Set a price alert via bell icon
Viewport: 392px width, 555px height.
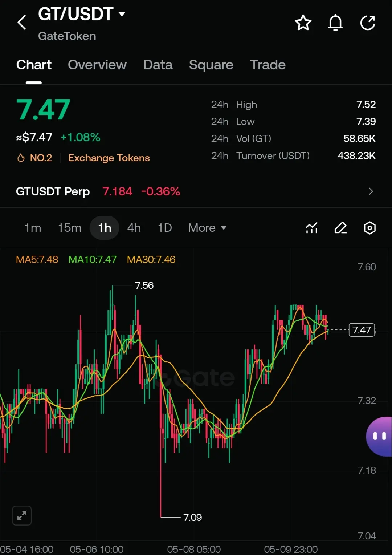coord(335,23)
